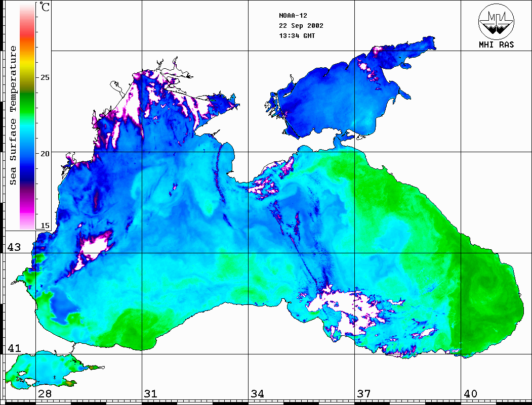The width and height of the screenshot is (532, 405).
Task: Click the 20 mark on temperature scale
Action: 45,153
